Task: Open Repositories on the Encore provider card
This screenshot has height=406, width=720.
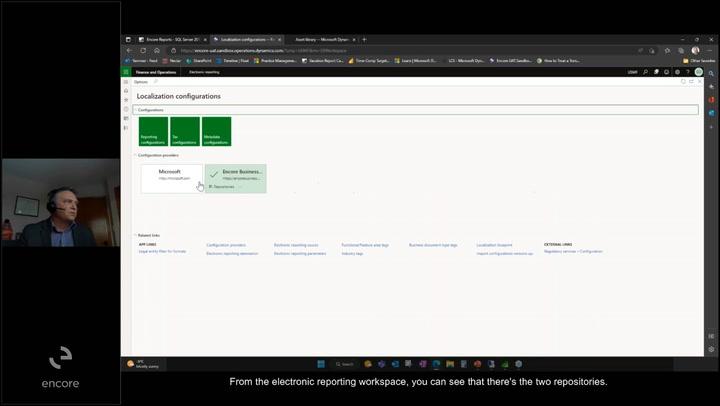Action: [x=222, y=187]
